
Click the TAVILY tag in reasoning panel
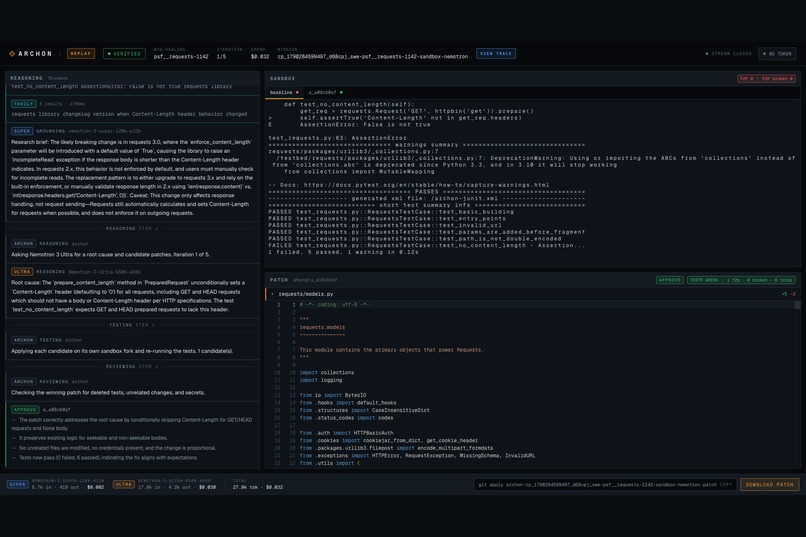[24, 104]
